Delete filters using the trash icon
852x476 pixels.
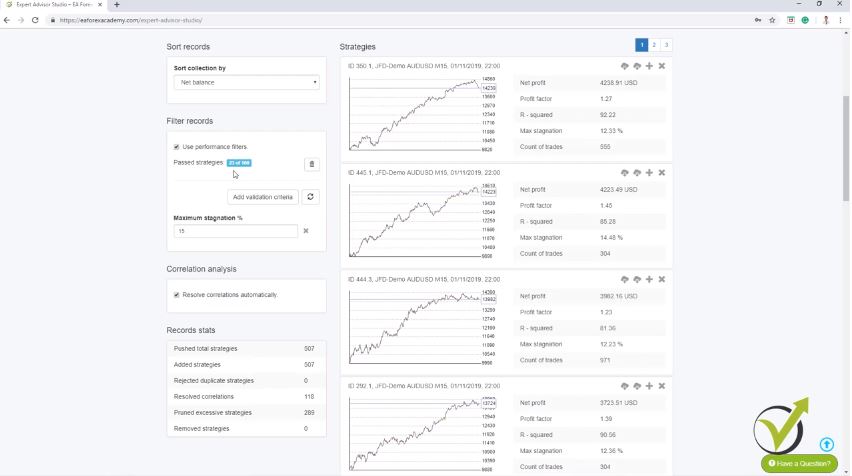click(x=311, y=164)
